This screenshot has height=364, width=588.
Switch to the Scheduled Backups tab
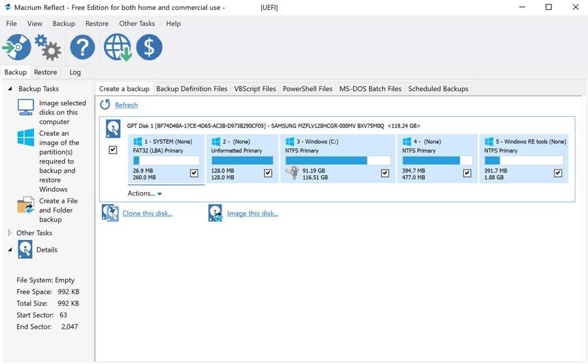[438, 89]
